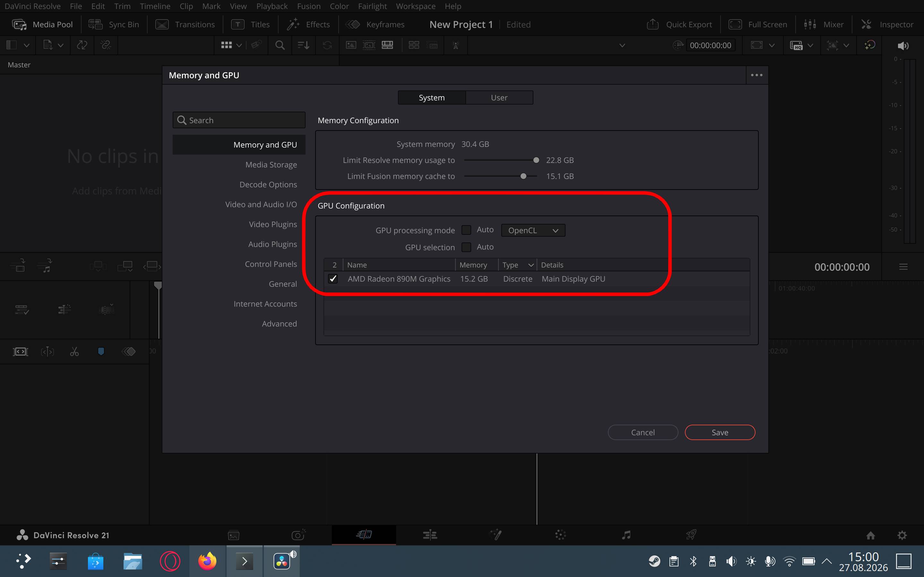Screen dimensions: 924x577
Task: Click the speaker mute icon
Action: pyautogui.click(x=903, y=46)
